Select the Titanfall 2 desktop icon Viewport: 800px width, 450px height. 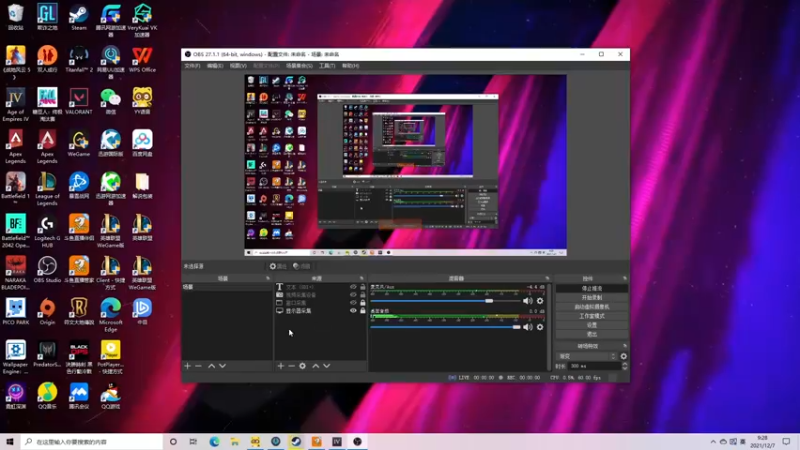79,59
